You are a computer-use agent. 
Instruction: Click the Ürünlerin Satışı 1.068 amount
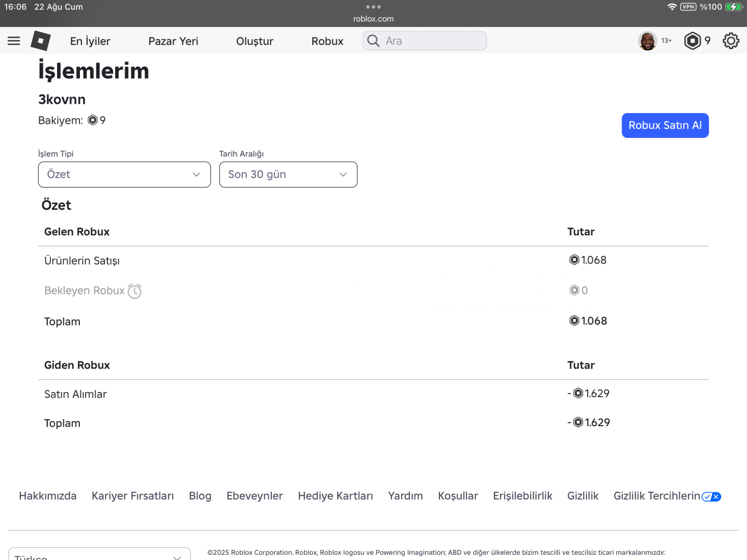588,260
